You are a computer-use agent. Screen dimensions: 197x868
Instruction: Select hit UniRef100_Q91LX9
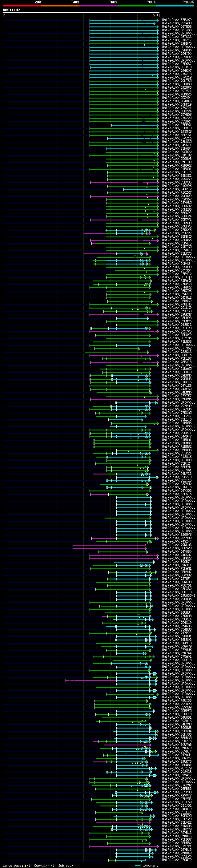pyautogui.click(x=177, y=308)
